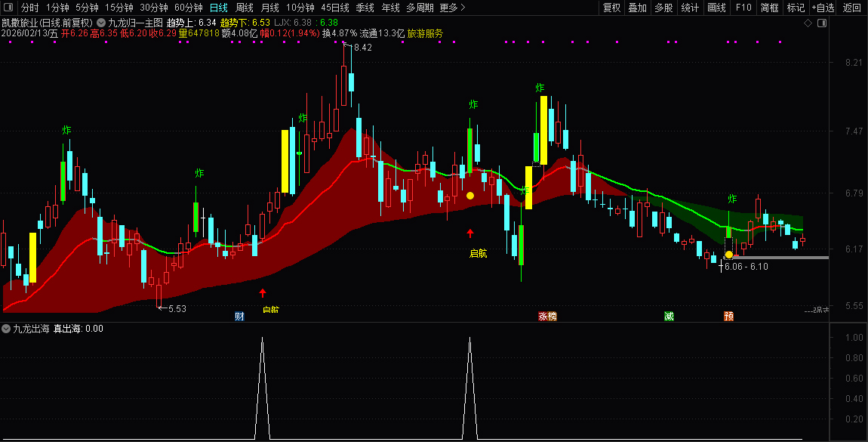868x442 pixels.
Task: Click the 6.06 - 6.10 price range label
Action: (746, 267)
